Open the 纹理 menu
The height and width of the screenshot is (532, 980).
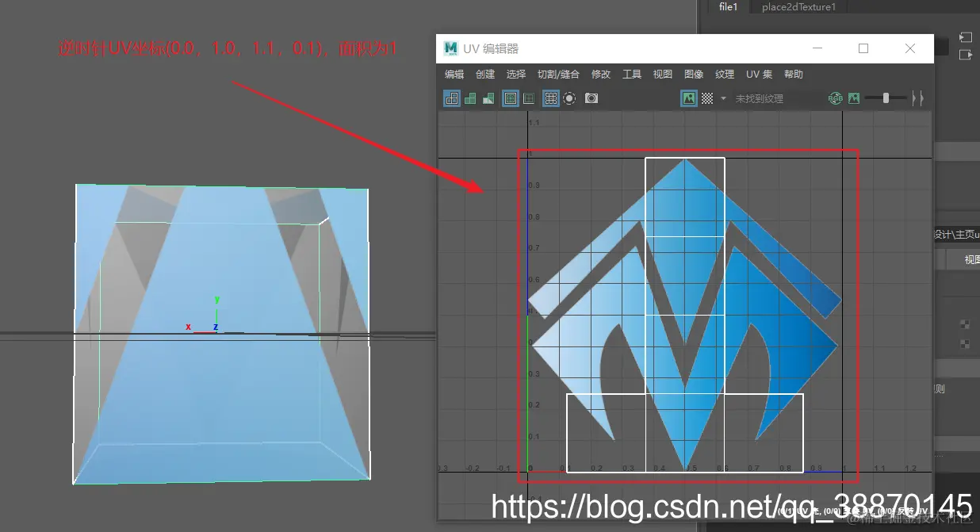725,75
